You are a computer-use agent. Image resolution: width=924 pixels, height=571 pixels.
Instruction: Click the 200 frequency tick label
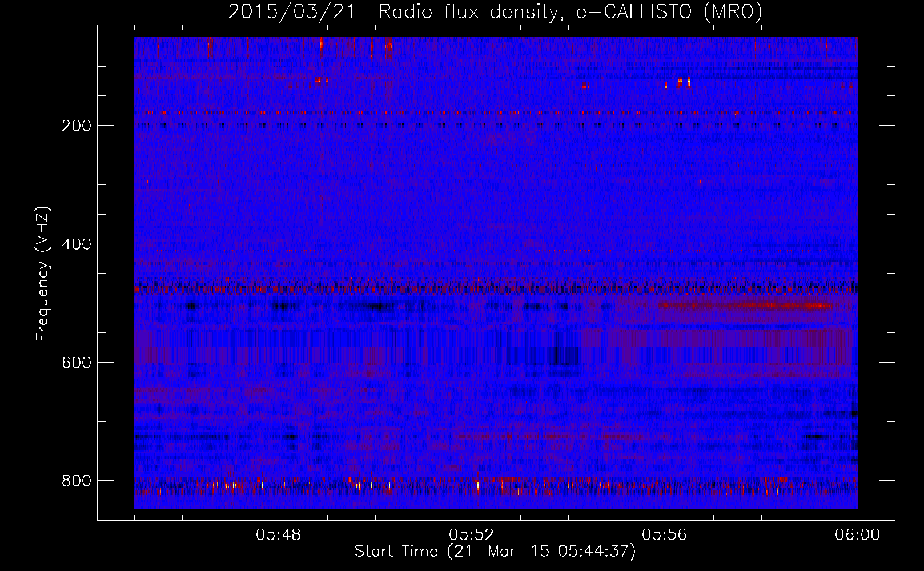pyautogui.click(x=77, y=126)
